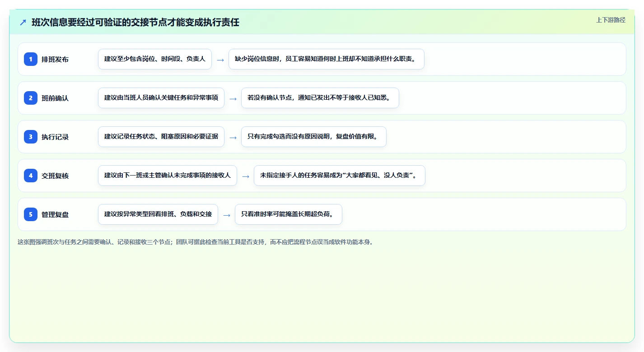
Task: Click the note 只有完成勾选而没有原因说明
Action: (314, 137)
